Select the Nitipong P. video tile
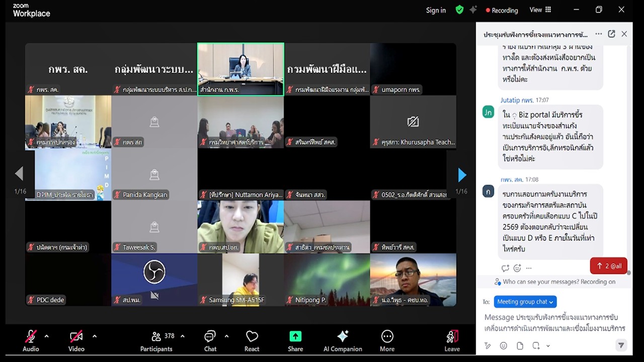 tap(327, 280)
